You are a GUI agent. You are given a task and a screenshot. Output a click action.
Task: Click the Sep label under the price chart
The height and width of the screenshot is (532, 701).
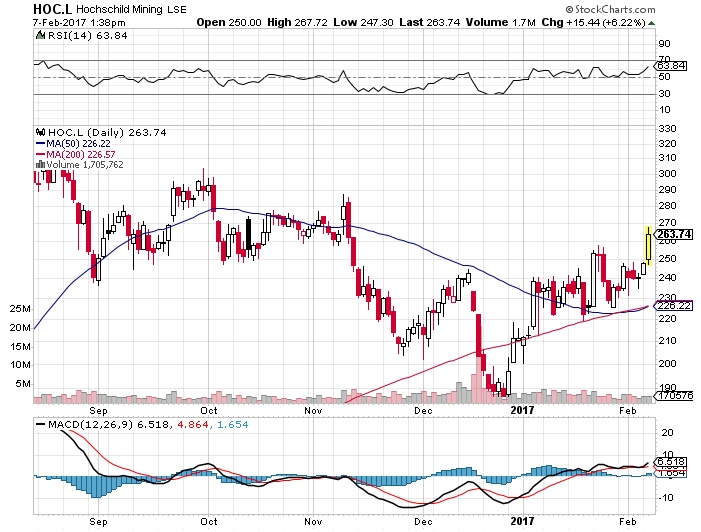point(98,411)
